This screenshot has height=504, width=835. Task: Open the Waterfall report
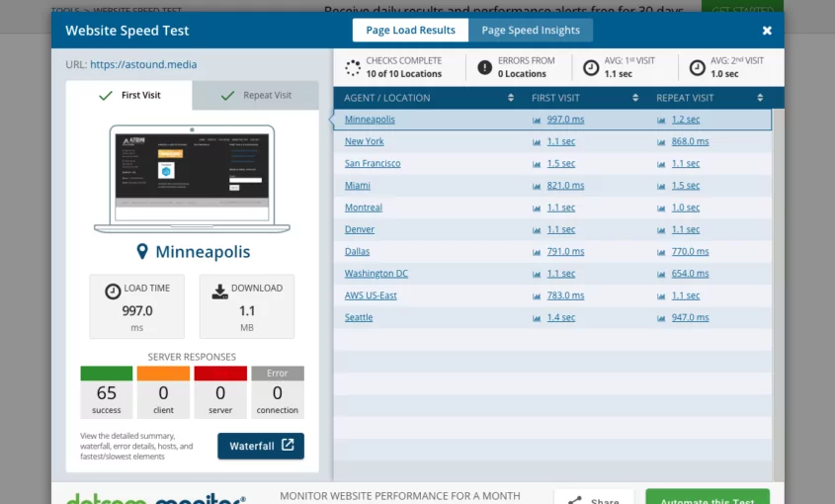click(261, 446)
